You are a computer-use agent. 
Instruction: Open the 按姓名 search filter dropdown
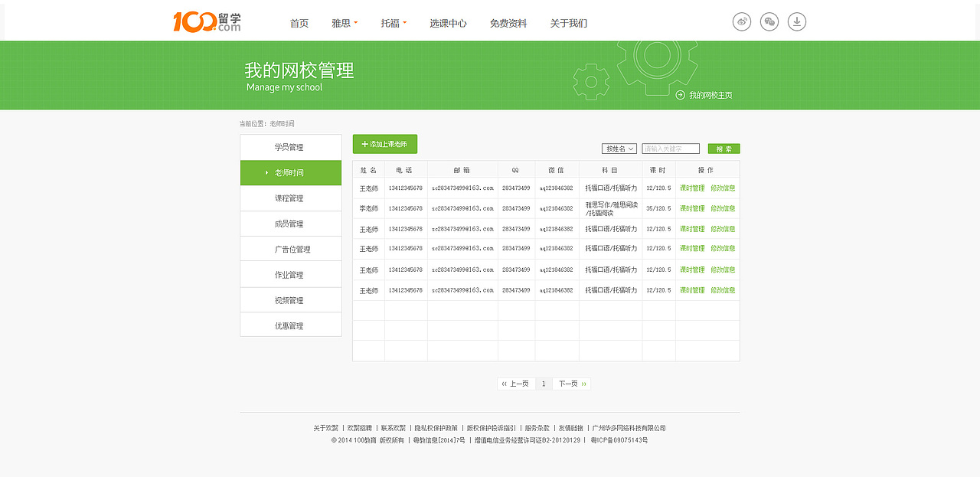619,149
